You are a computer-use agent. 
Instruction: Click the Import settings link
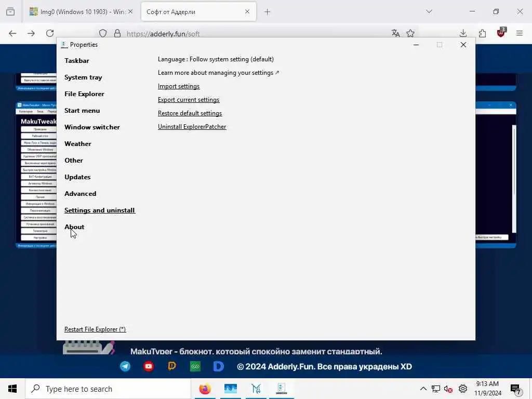point(179,86)
